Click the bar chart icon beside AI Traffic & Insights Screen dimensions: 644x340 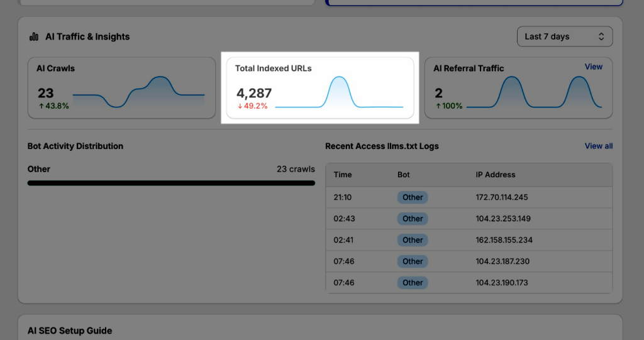pyautogui.click(x=34, y=37)
